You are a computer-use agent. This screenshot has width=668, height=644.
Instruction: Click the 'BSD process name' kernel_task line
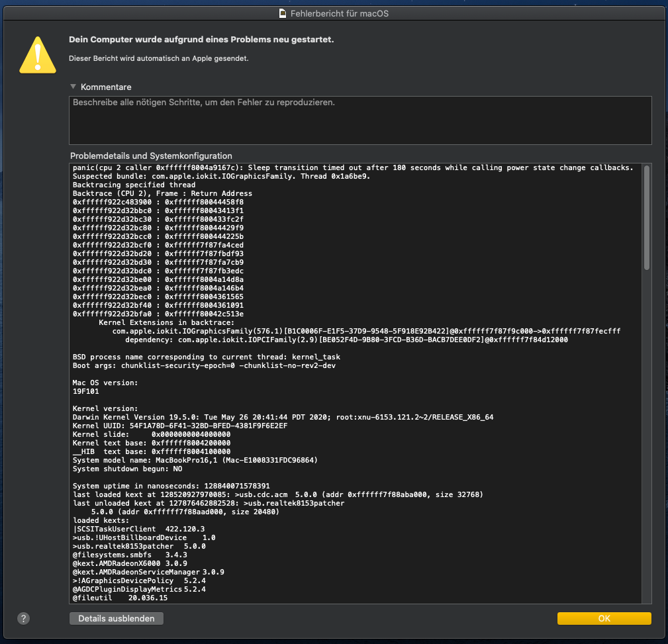click(x=206, y=357)
